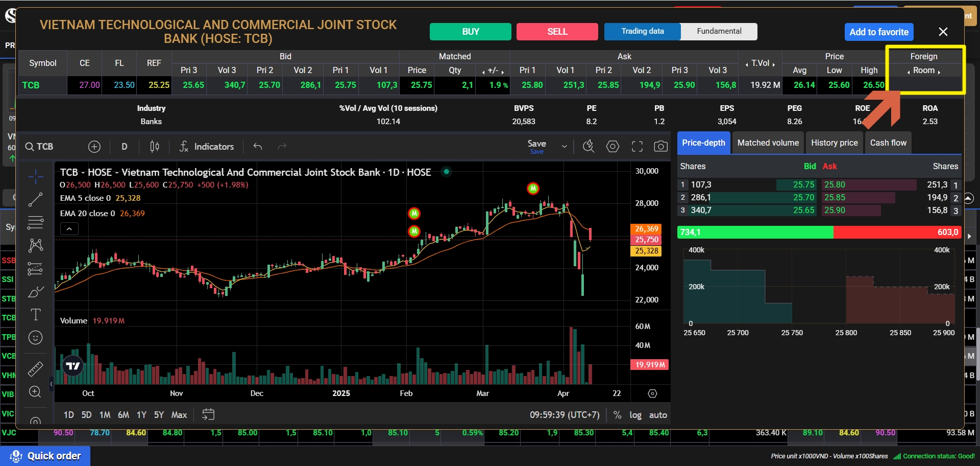Image resolution: width=980 pixels, height=466 pixels.
Task: Click Add to favorite button
Action: click(x=879, y=32)
